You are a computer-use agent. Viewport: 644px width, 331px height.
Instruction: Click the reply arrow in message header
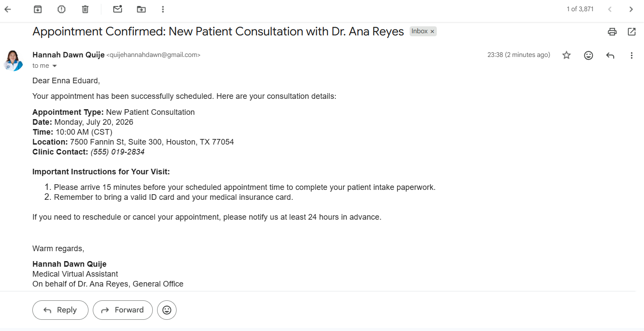coord(610,55)
